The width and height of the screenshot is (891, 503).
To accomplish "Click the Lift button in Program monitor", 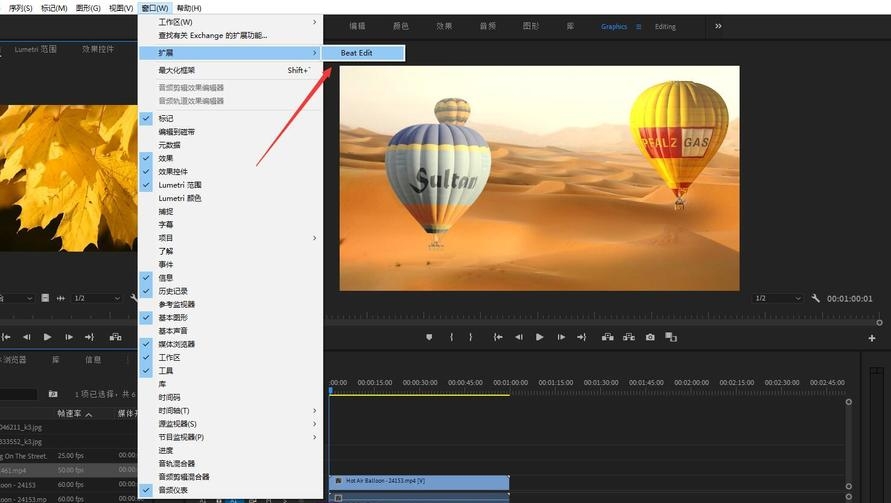I will coord(607,337).
